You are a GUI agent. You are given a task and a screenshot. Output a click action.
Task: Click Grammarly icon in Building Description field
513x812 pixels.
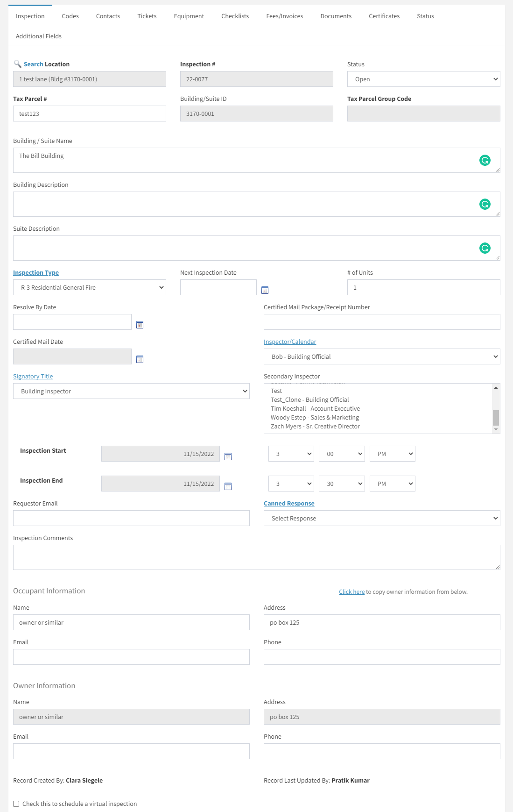pos(485,204)
